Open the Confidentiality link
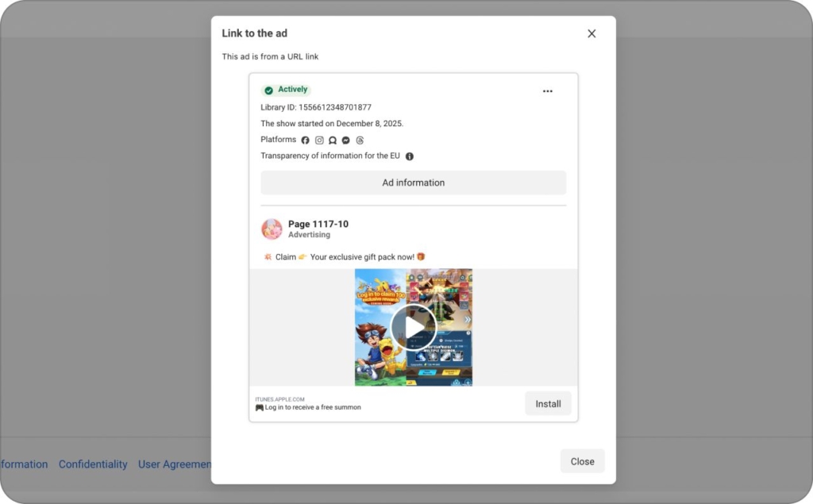 93,464
